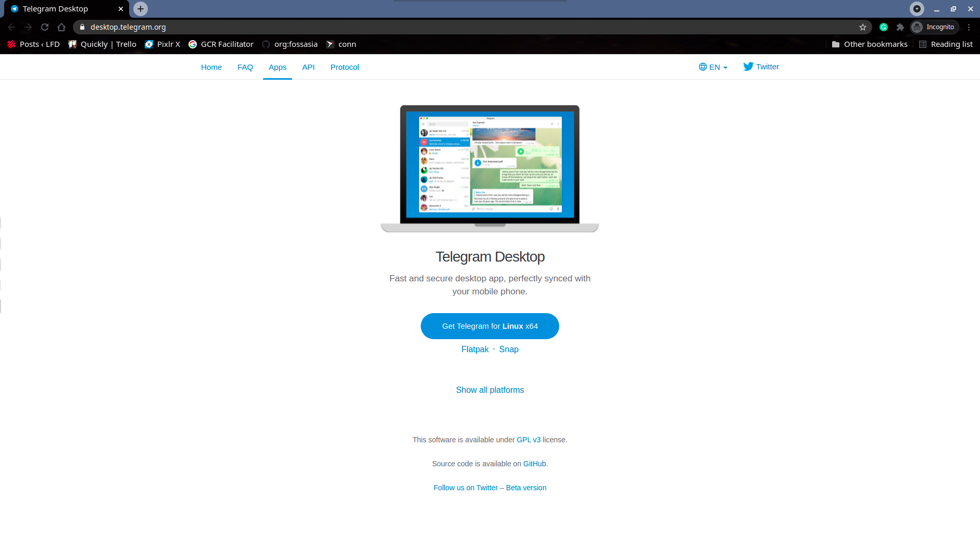Switch to the API section

coord(308,67)
